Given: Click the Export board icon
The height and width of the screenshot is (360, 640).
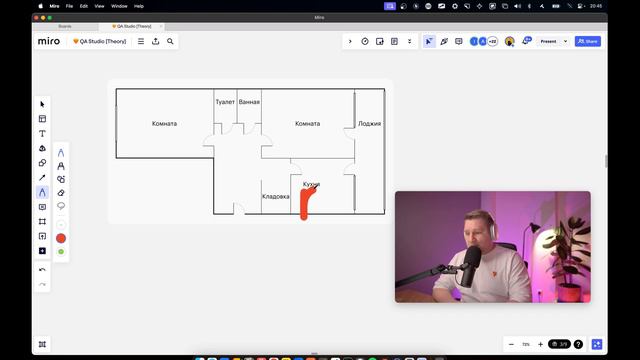Looking at the screenshot, I should (156, 41).
